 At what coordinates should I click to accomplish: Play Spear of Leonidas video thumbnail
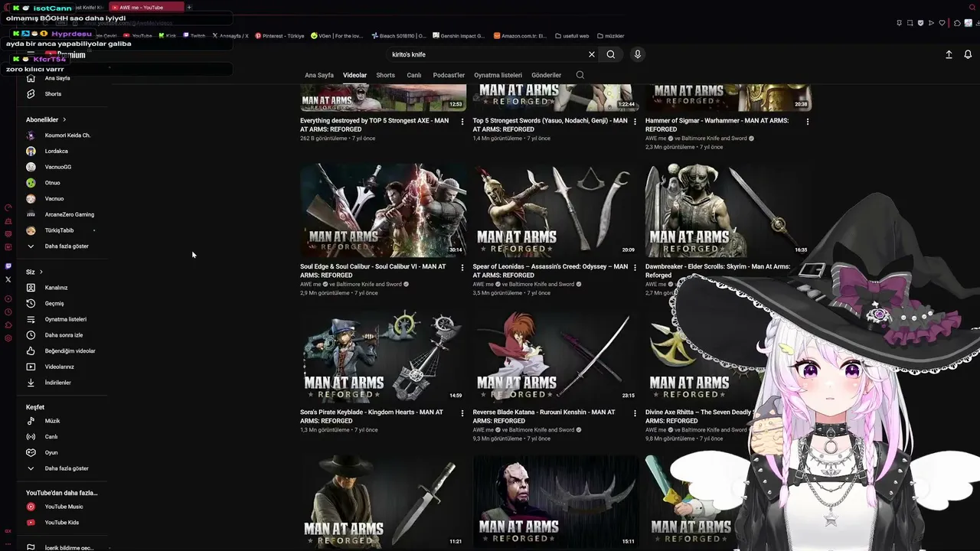[555, 210]
